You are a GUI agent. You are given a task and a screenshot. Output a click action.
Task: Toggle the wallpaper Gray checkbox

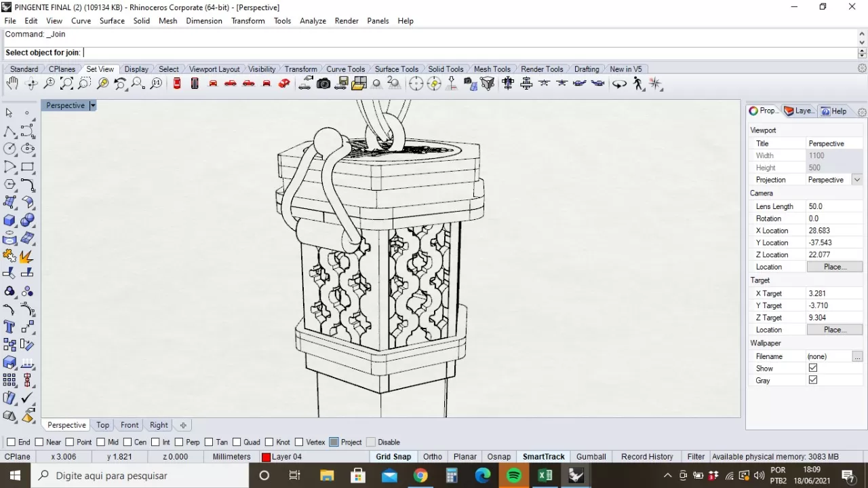click(x=813, y=380)
